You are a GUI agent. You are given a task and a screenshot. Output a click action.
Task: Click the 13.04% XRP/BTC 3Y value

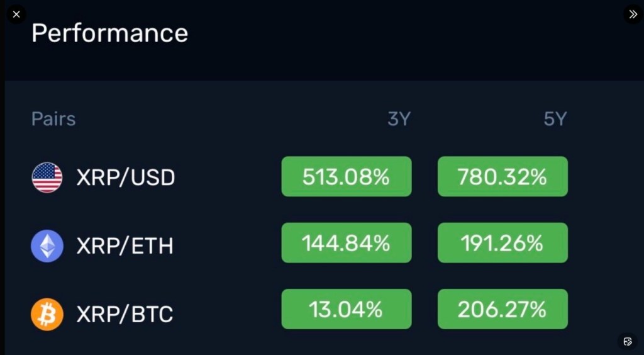(x=347, y=309)
